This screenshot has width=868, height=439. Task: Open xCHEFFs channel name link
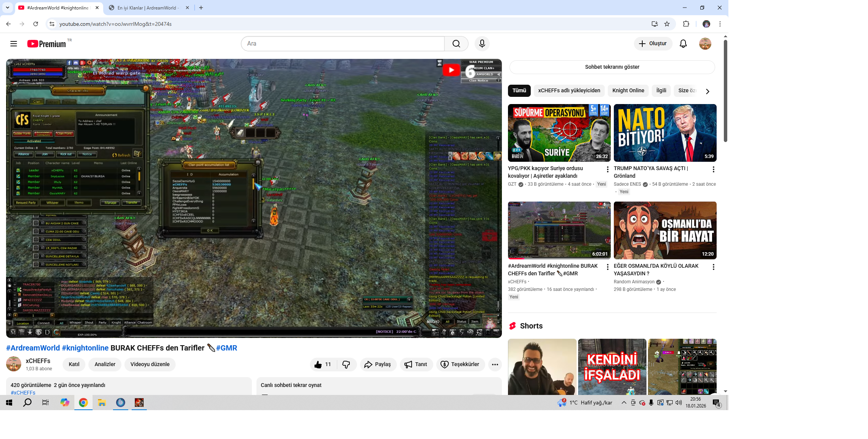[x=38, y=361]
